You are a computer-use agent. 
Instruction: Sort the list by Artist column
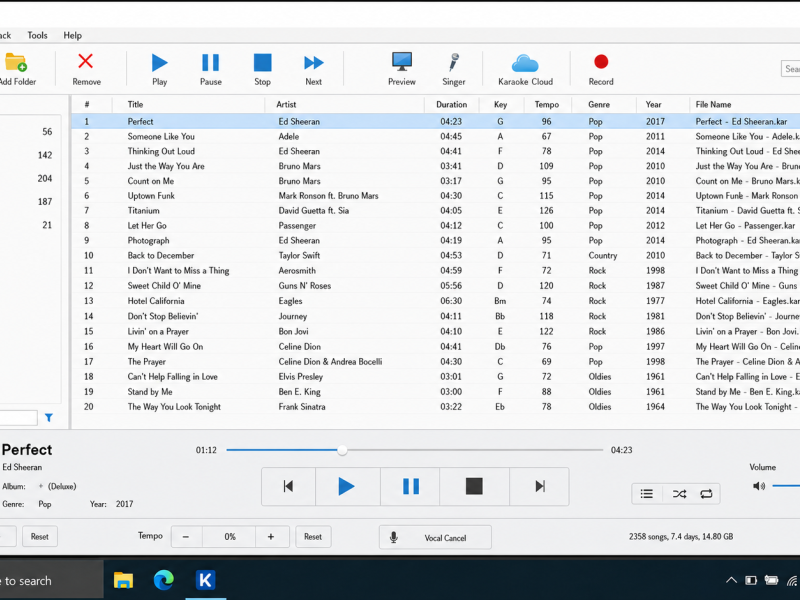point(286,105)
